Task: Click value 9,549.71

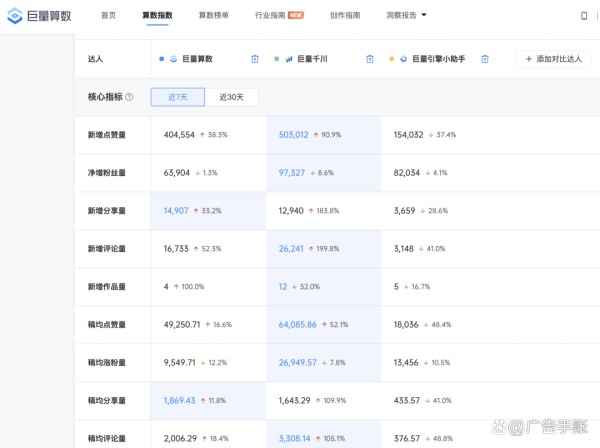Action: pos(179,362)
